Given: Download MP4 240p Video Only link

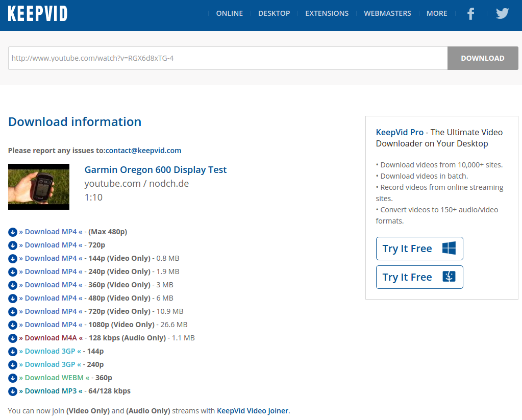Looking at the screenshot, I should [x=51, y=272].
